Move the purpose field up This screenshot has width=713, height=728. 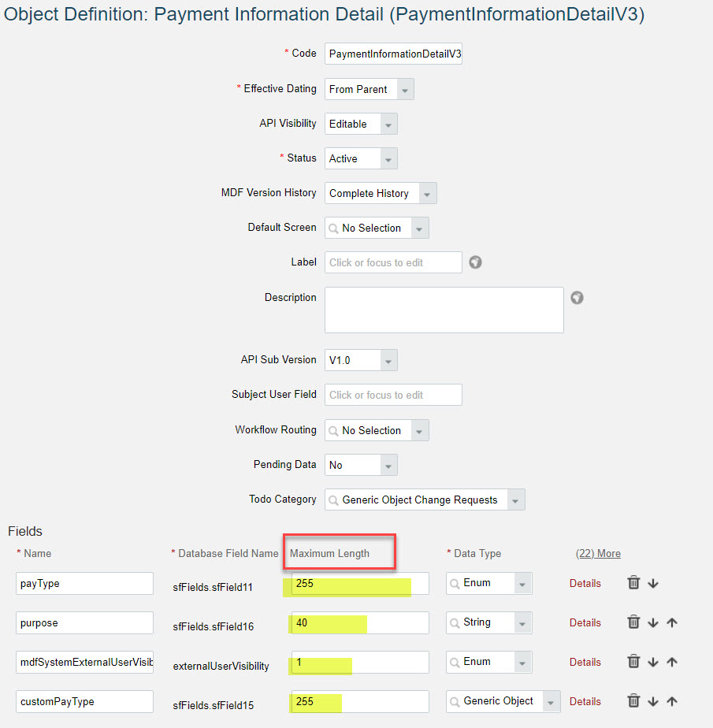click(672, 622)
